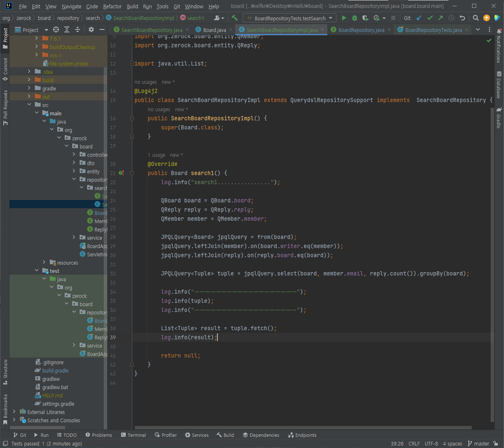Image resolution: width=504 pixels, height=448 pixels.
Task: Open the run configuration dropdown
Action: click(290, 18)
